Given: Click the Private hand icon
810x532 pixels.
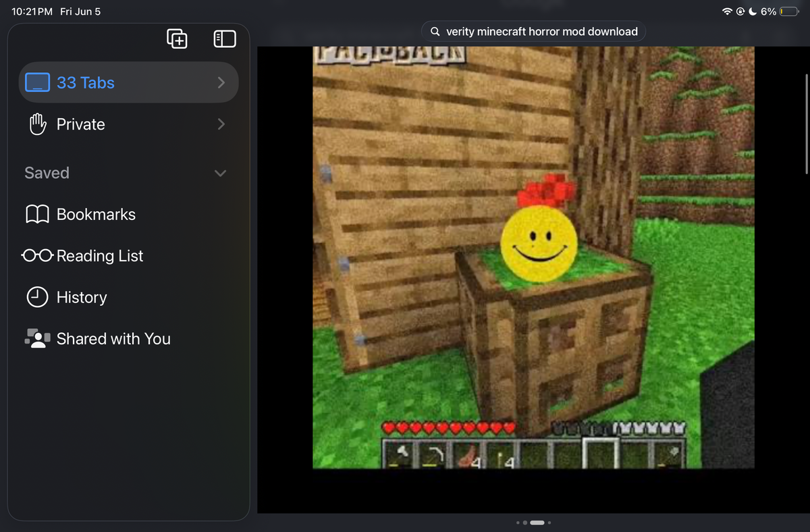Looking at the screenshot, I should click(x=37, y=124).
